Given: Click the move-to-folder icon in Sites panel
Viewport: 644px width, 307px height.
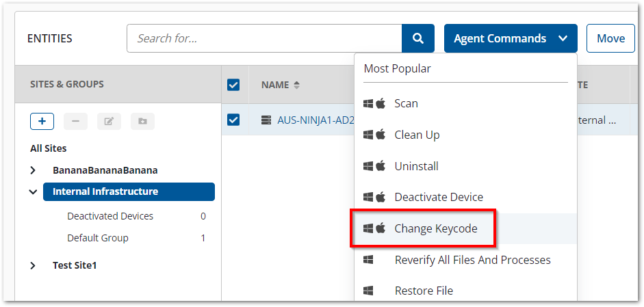Looking at the screenshot, I should point(142,121).
